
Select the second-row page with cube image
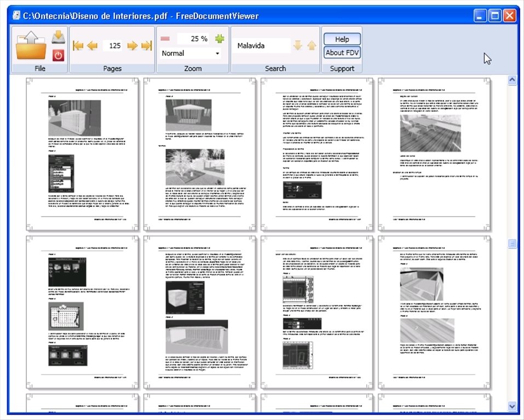pos(199,312)
